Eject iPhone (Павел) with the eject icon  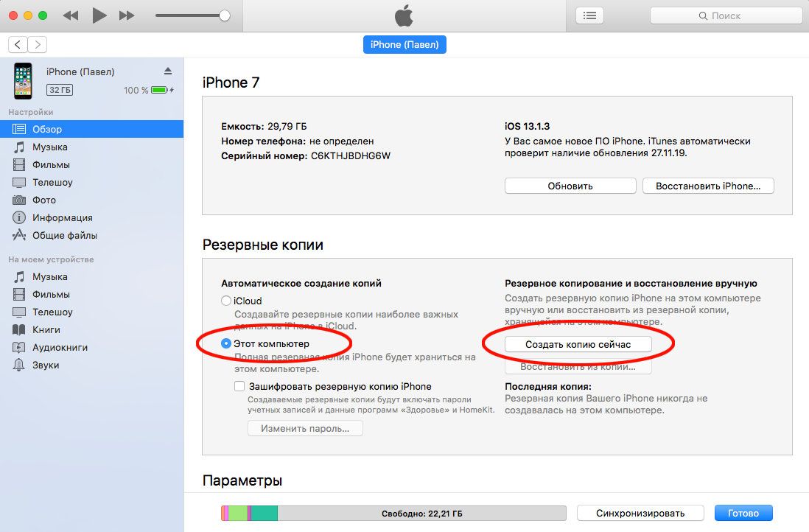168,71
